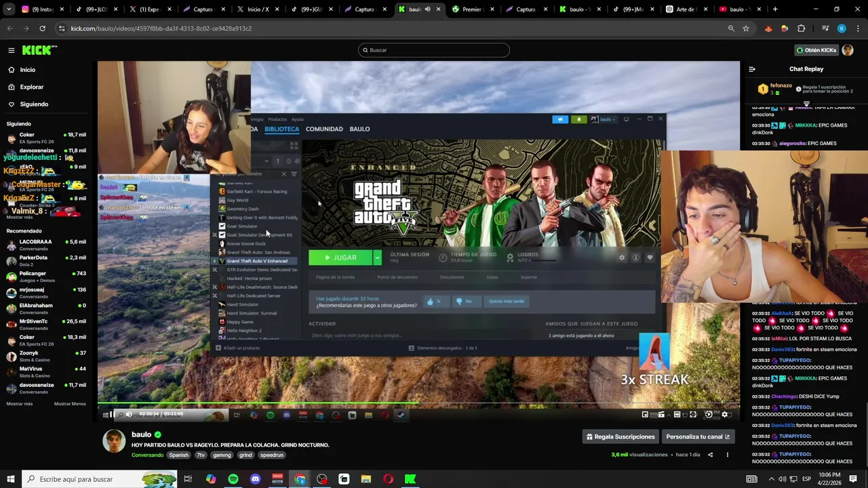Open Siguiendo in the Kick sidebar
This screenshot has height=488, width=868.
pos(34,104)
